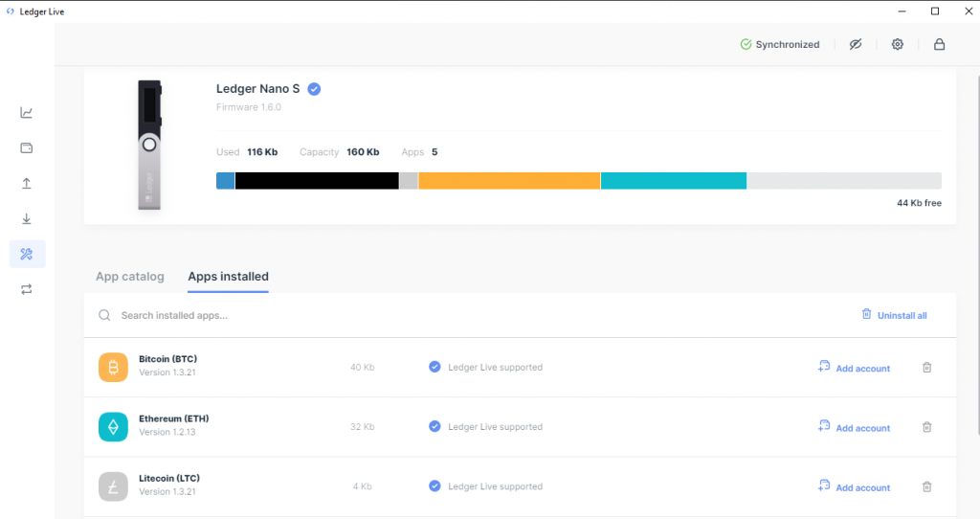The width and height of the screenshot is (980, 519).
Task: Open the Exchange swap arrows sidebar icon
Action: click(27, 289)
